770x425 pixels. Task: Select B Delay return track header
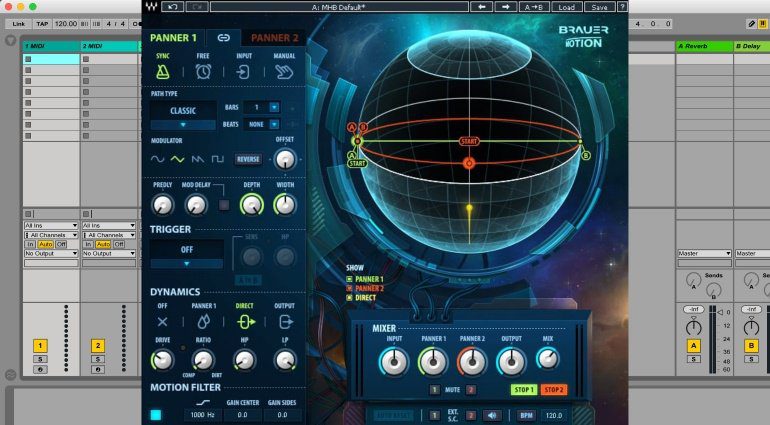[752, 46]
